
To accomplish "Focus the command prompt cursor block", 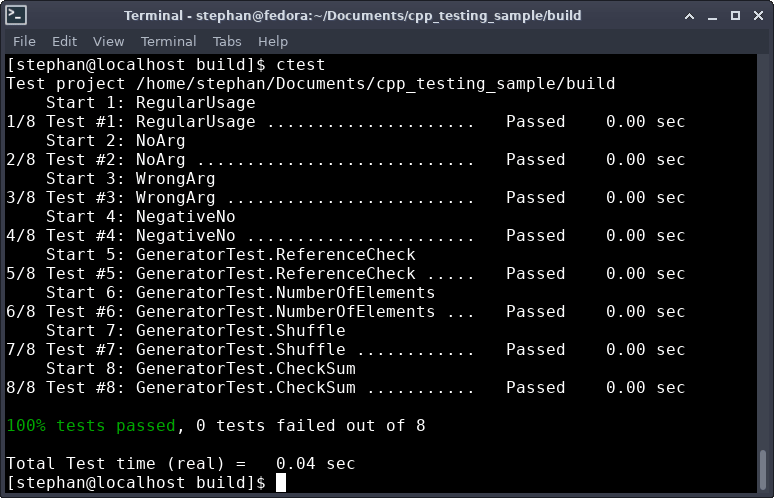I will click(281, 483).
